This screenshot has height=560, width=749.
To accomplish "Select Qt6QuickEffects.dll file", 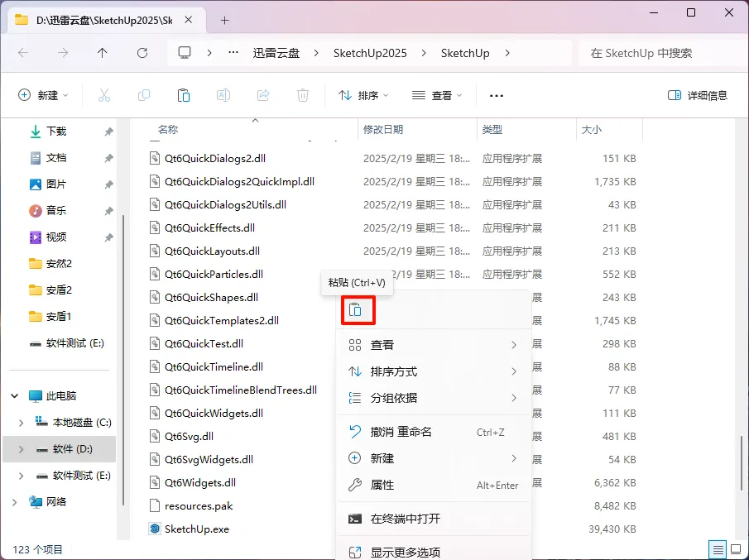I will (x=209, y=227).
